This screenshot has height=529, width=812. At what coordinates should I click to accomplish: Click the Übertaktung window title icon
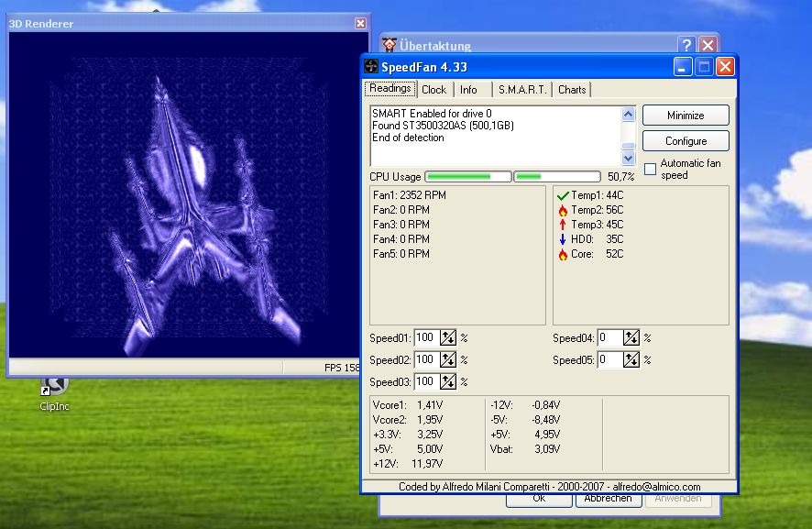pyautogui.click(x=389, y=45)
